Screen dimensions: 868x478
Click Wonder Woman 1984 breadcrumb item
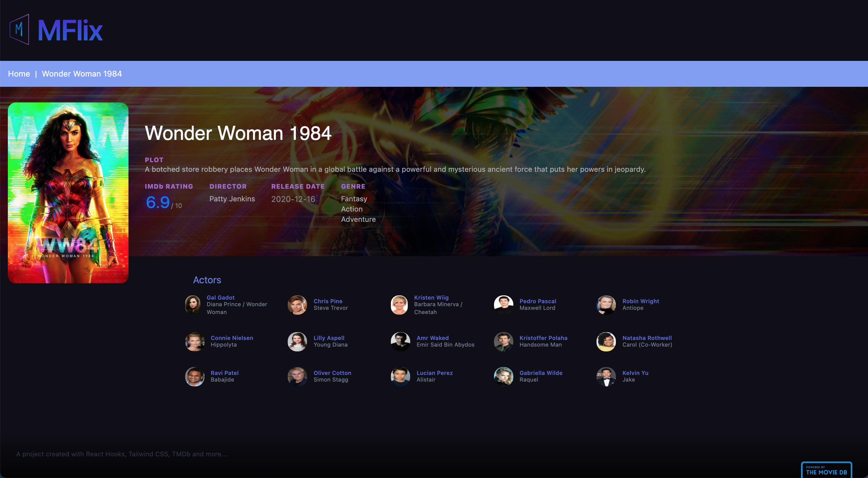pos(81,74)
